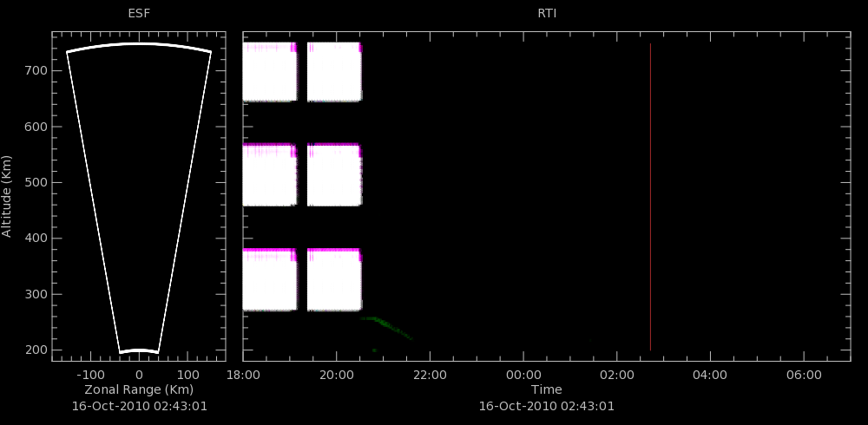The image size is (868, 425).
Task: Click the 600 altitude tick label
Action: (37, 127)
